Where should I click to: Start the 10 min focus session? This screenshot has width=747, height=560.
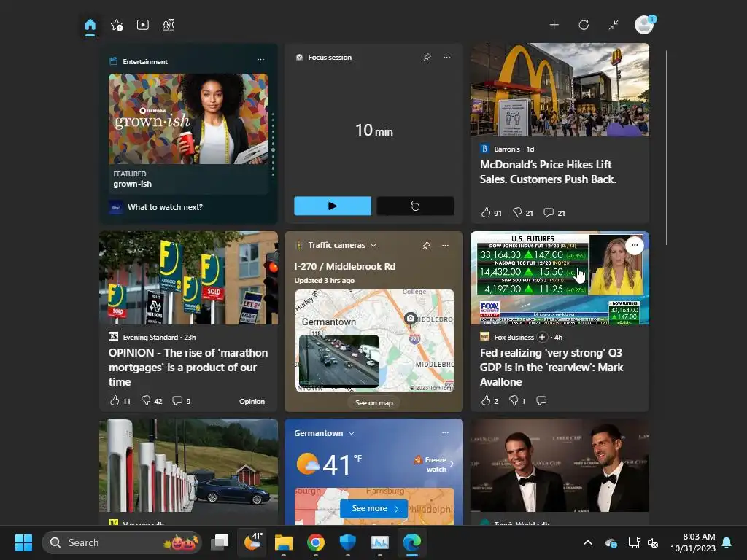(333, 206)
